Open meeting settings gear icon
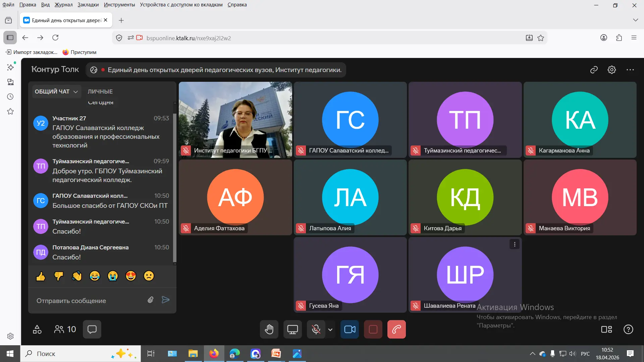 point(612,70)
